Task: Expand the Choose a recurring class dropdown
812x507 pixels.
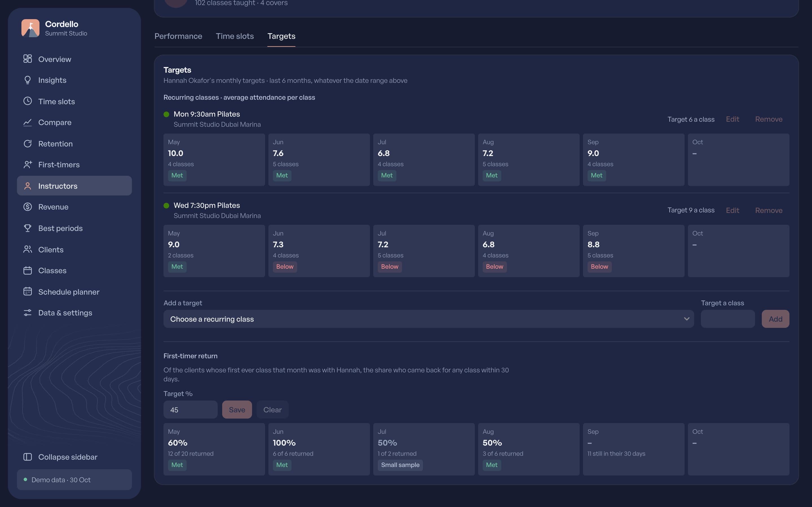Action: (429, 319)
